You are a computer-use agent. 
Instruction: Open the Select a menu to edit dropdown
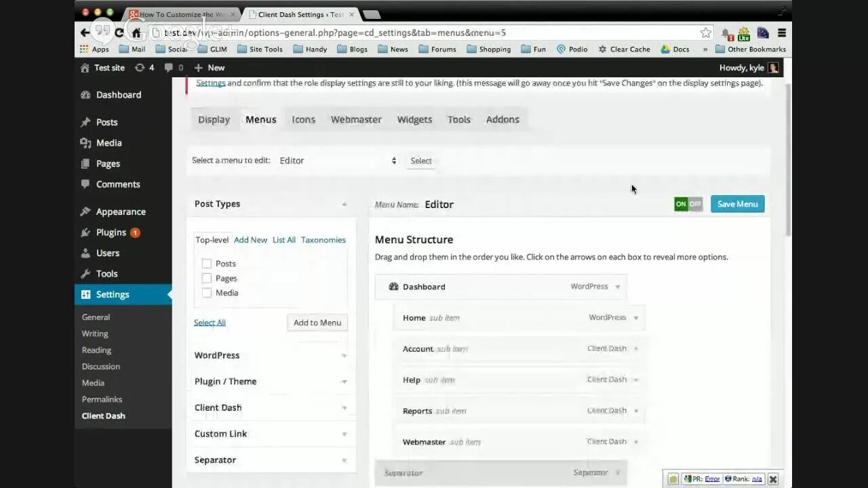[338, 161]
